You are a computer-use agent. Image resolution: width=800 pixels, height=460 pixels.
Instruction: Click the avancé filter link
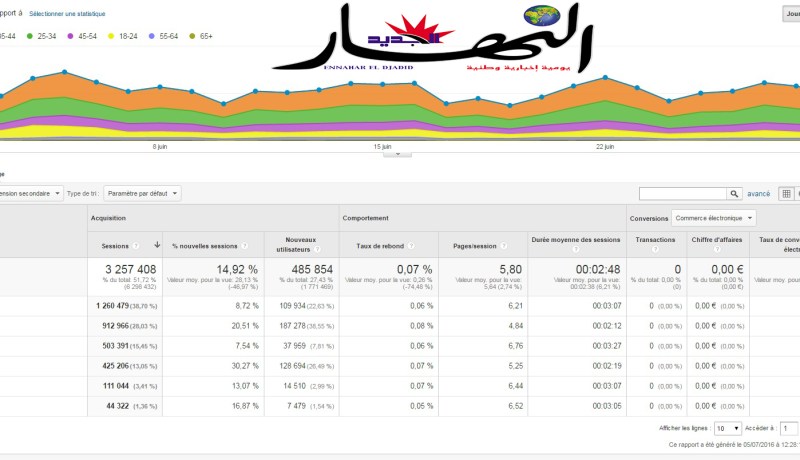coord(759,194)
